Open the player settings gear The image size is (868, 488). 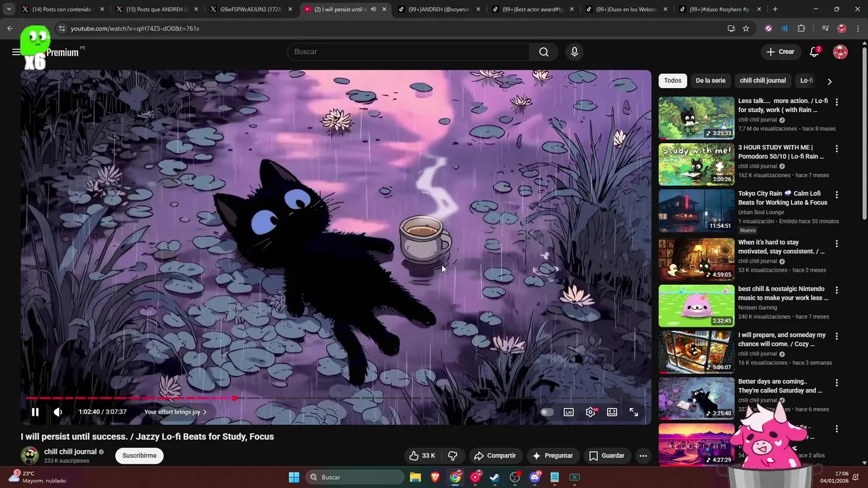pos(591,412)
